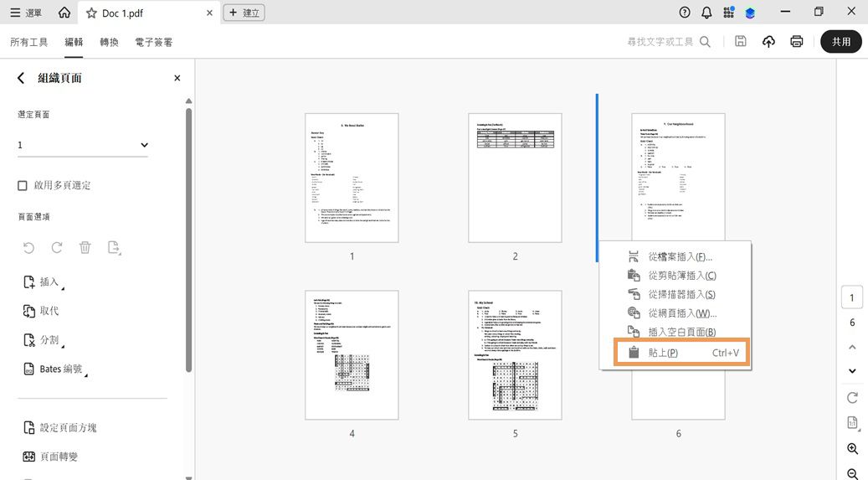
Task: Click the 尋找文字或工具 search field
Action: point(660,42)
